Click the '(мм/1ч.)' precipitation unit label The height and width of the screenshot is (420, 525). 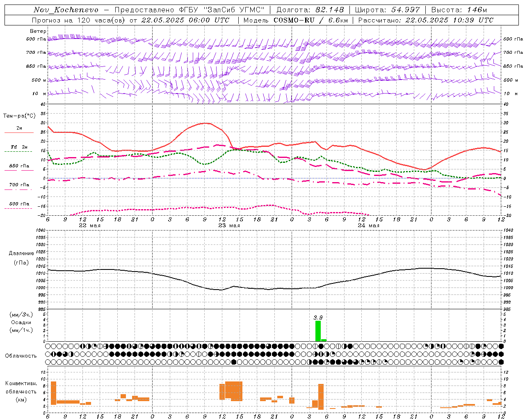pyautogui.click(x=21, y=330)
